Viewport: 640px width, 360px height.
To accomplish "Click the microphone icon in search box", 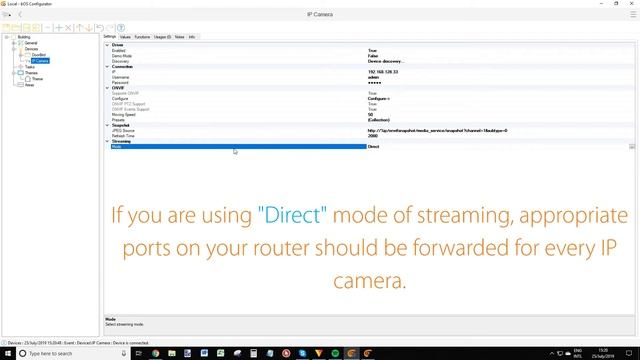I will (124, 353).
